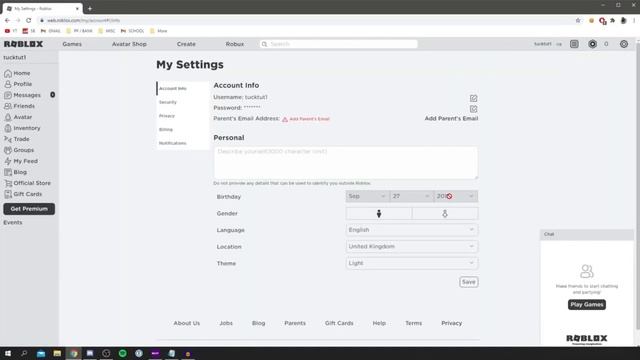Bookmark this page with star icon
This screenshot has height=360, width=640.
point(578,20)
